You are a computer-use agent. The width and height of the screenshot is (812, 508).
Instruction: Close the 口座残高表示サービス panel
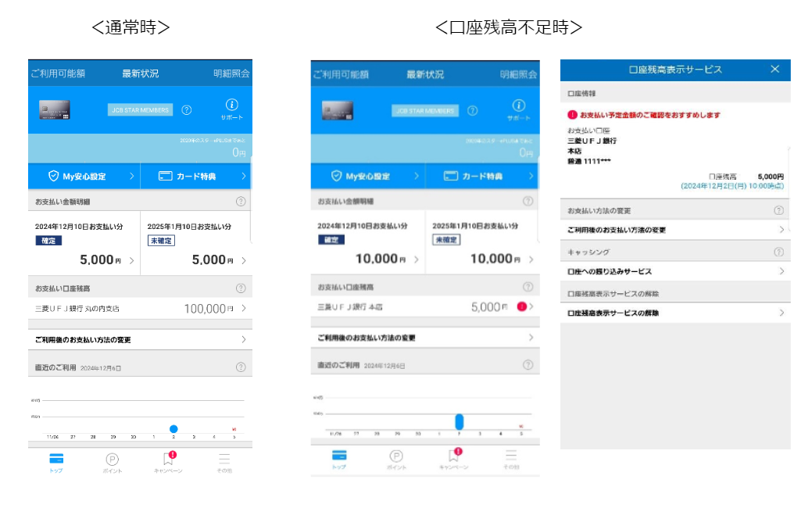coord(774,69)
